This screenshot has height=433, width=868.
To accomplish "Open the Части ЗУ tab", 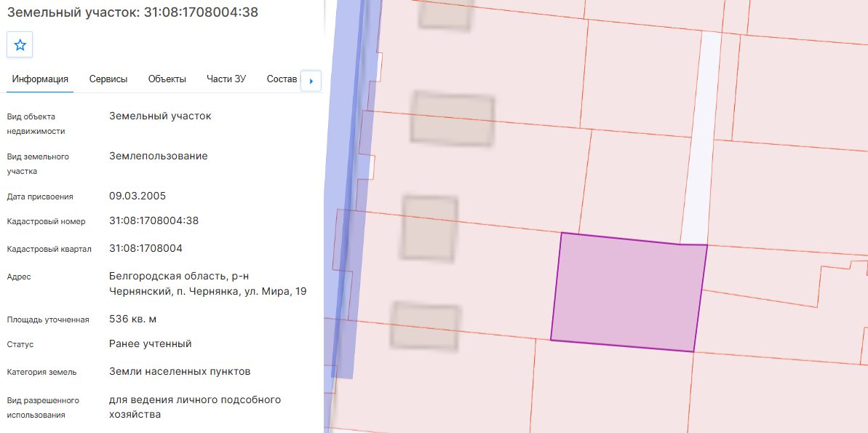I will click(226, 79).
